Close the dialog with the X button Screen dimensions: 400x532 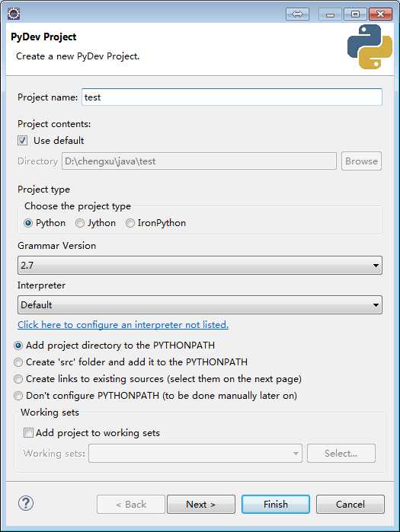coord(381,14)
